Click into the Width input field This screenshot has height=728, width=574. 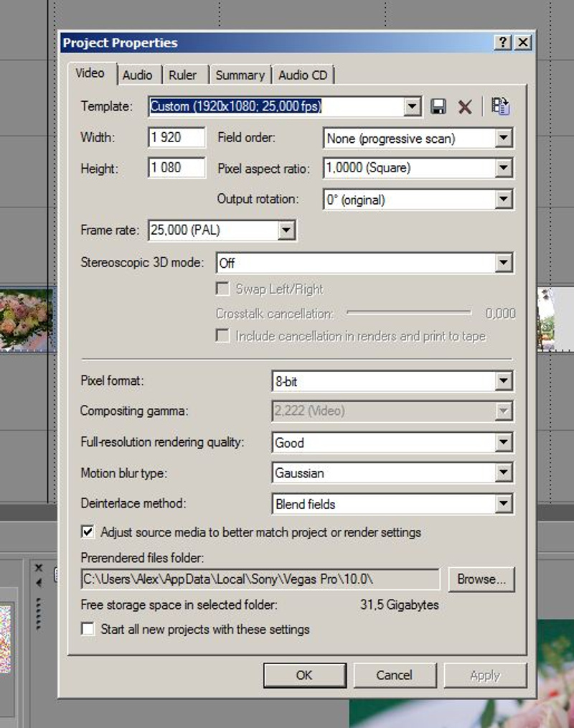click(x=177, y=138)
